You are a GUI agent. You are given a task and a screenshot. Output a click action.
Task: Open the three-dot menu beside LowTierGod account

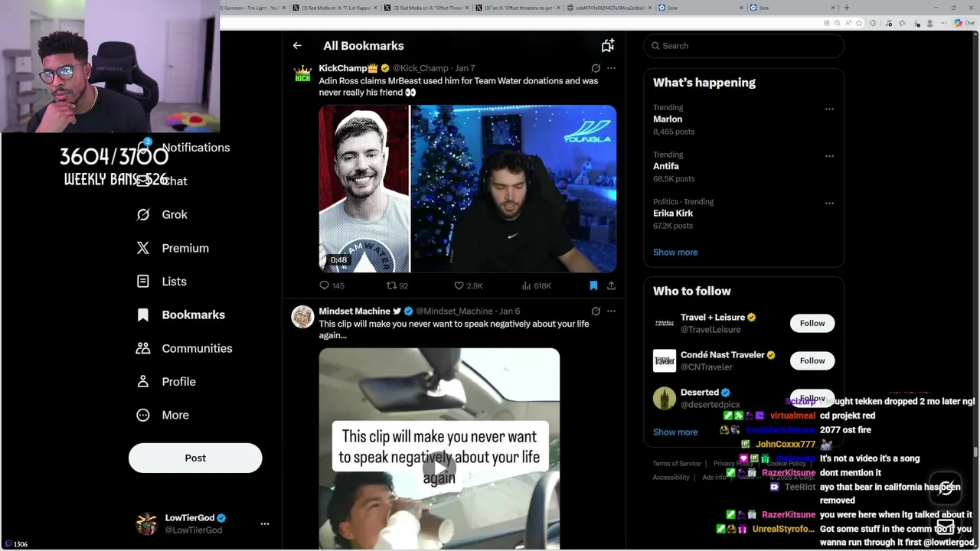pyautogui.click(x=265, y=524)
